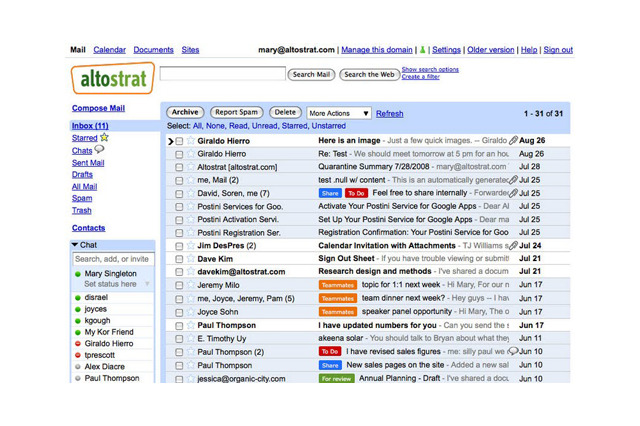The width and height of the screenshot is (640, 426).
Task: Click the red 'To Do' label on sales figures email
Action: tap(329, 352)
